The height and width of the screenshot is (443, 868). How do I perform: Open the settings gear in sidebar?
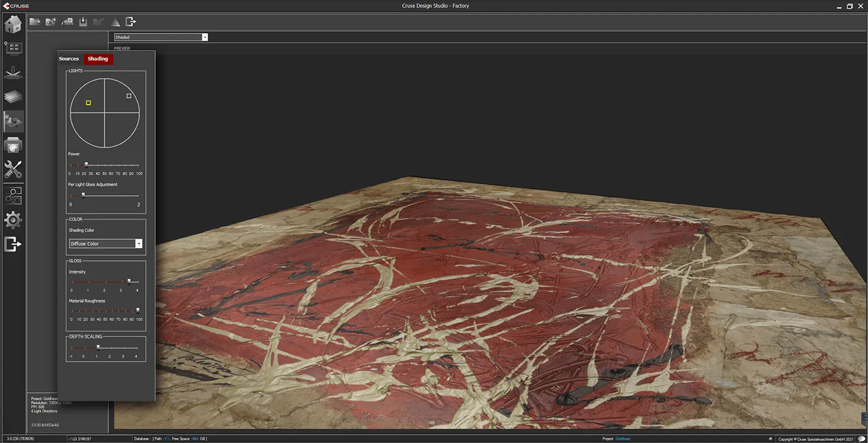click(x=13, y=220)
